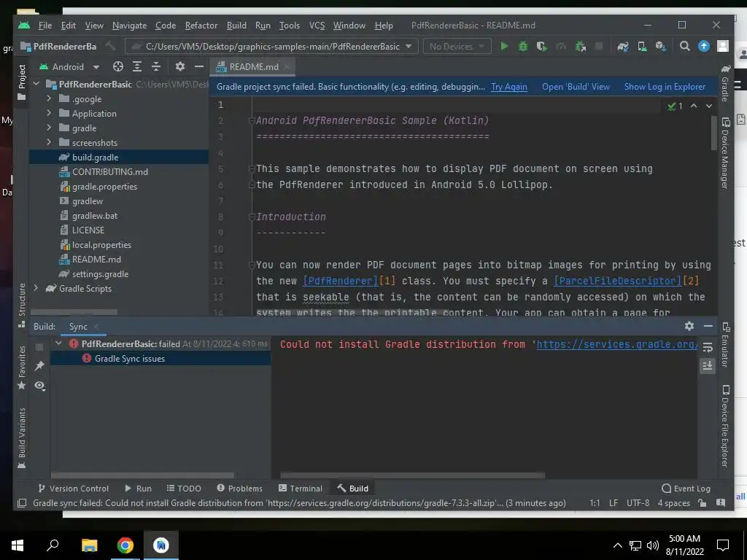Open the VCS menu
The width and height of the screenshot is (747, 560).
[x=317, y=26]
